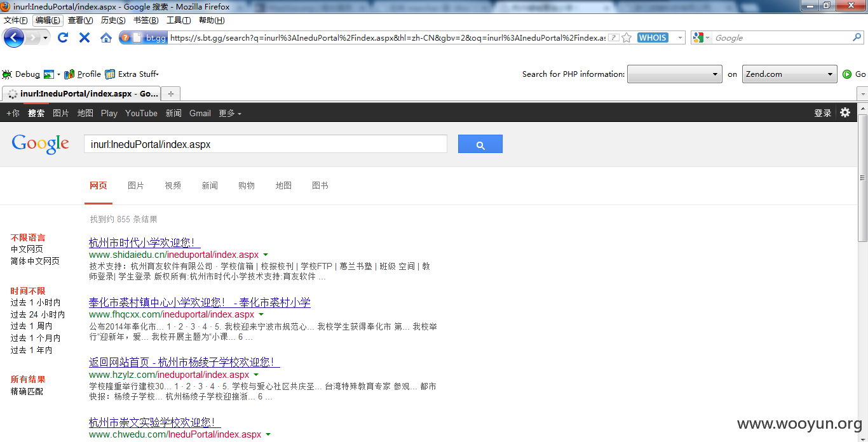
Task: Click the Google search query field
Action: (266, 144)
